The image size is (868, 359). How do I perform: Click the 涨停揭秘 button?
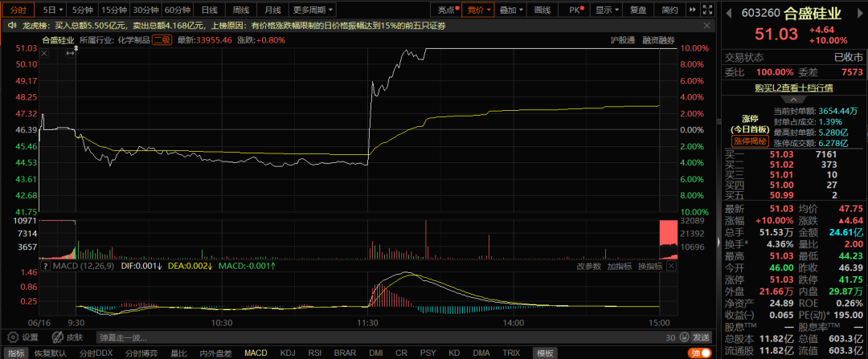[748, 141]
